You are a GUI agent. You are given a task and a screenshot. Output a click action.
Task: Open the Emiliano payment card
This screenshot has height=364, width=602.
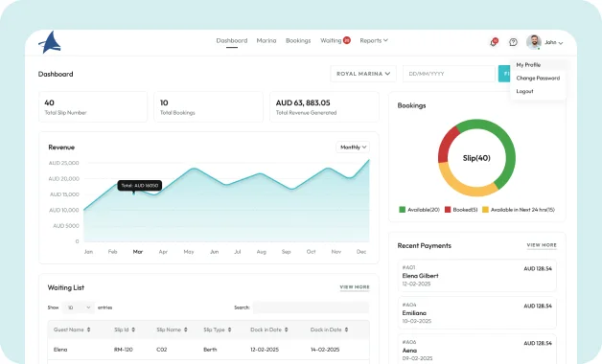pos(476,312)
